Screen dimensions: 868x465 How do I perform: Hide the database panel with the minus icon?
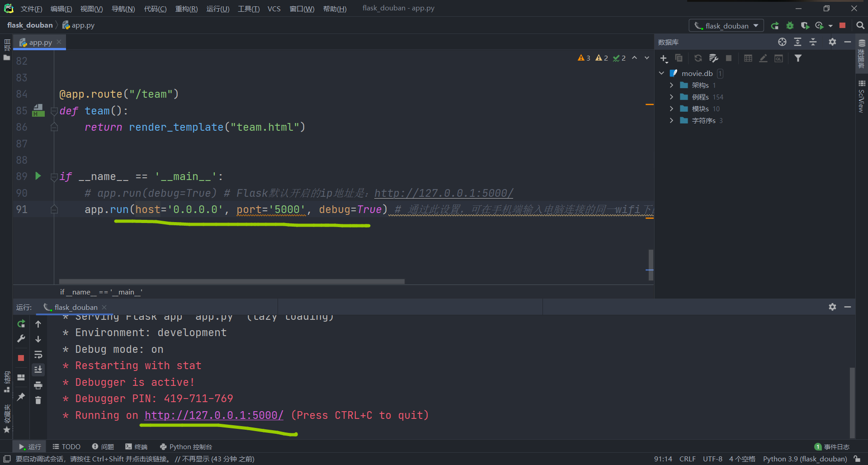(848, 42)
